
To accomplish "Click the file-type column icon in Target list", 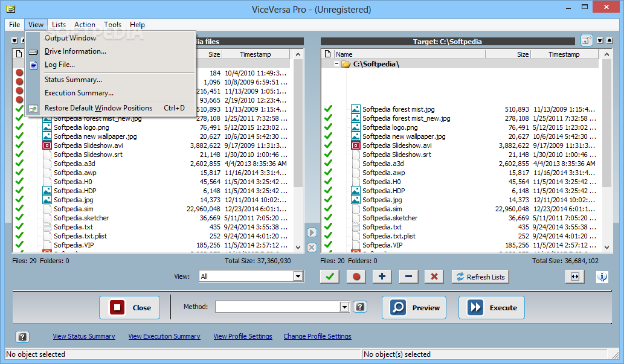I will point(327,54).
